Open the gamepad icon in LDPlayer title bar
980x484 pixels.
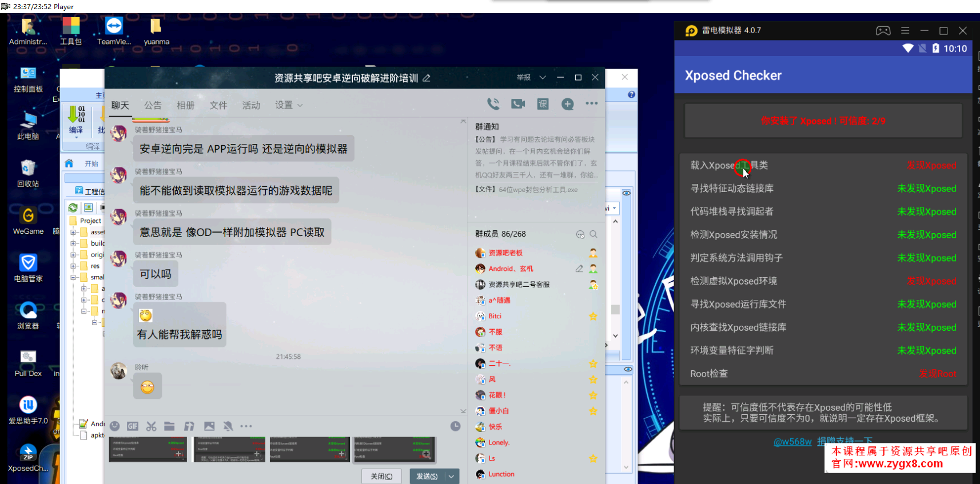coord(883,31)
